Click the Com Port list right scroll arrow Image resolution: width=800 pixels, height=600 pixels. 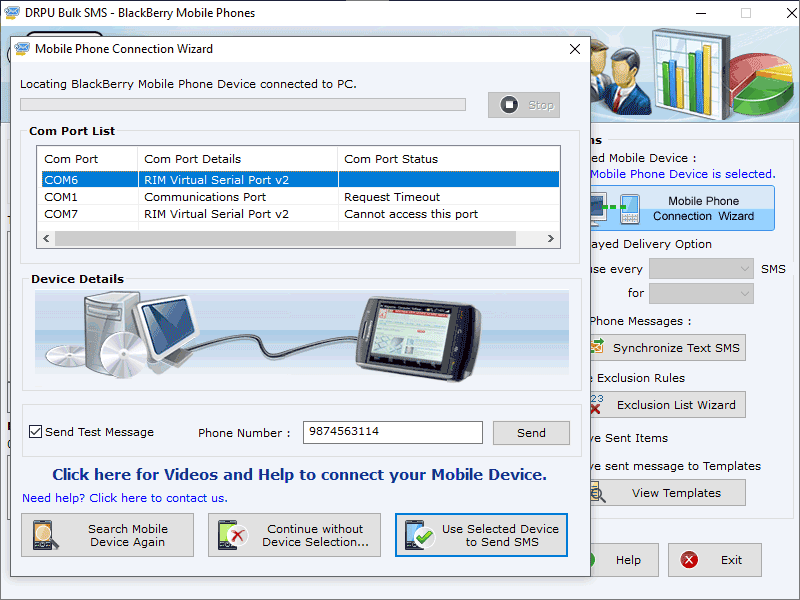point(551,238)
